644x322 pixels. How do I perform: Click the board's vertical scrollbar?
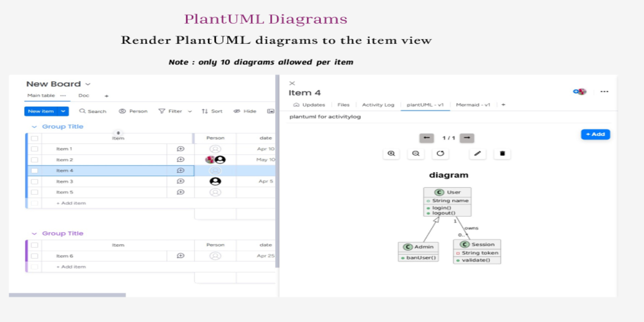[277, 171]
